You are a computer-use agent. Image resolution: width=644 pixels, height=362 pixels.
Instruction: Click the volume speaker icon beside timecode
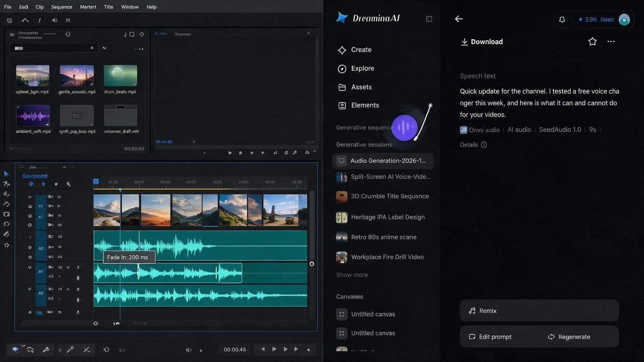[188, 350]
